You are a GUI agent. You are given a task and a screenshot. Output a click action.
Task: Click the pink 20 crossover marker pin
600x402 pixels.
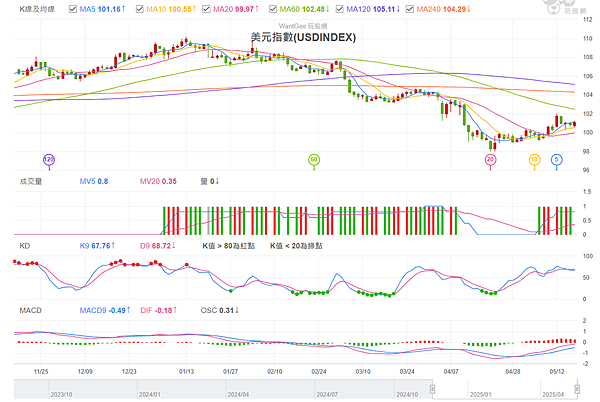click(490, 160)
